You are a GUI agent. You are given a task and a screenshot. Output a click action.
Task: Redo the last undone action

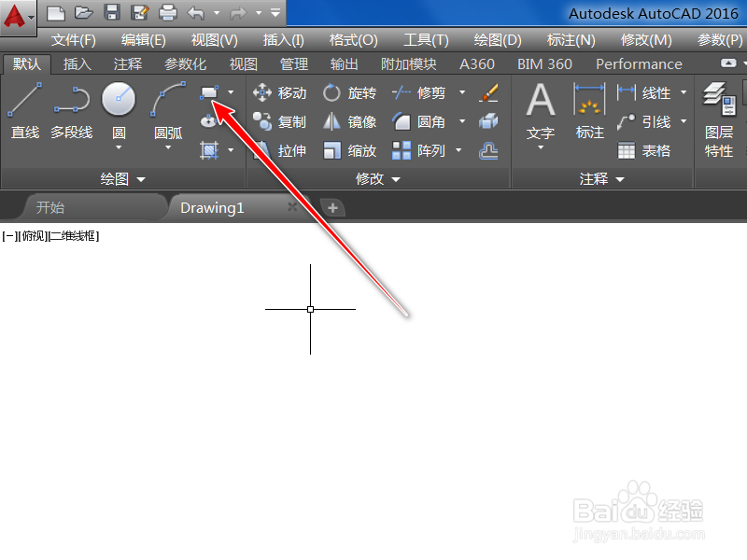238,13
